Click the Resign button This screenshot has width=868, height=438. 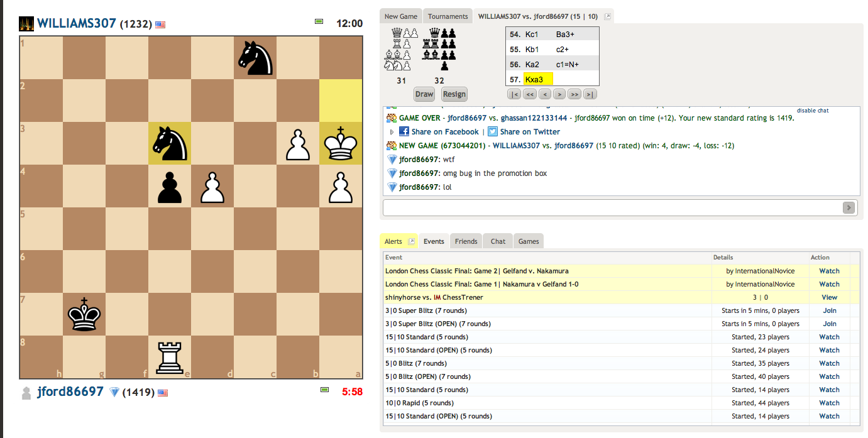tap(454, 94)
